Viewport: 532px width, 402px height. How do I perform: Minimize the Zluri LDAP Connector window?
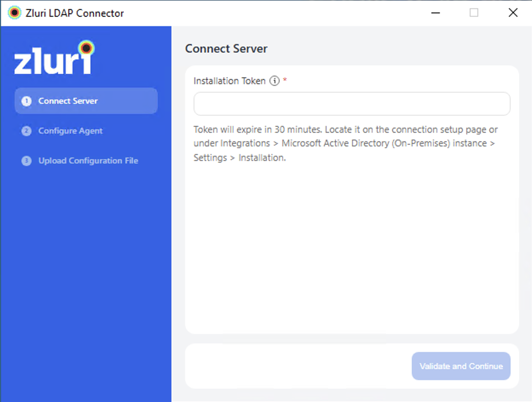(435, 13)
